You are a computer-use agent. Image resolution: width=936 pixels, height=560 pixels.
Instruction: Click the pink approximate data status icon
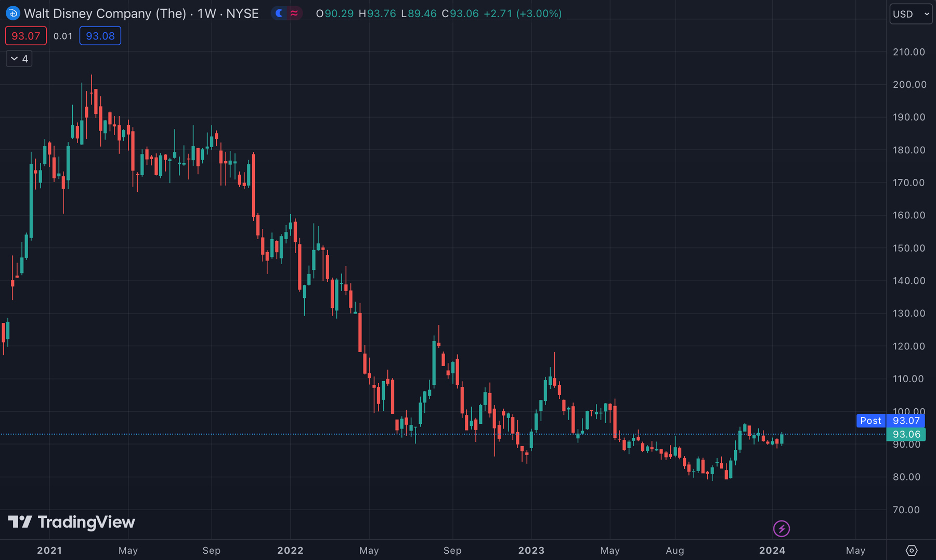click(x=294, y=14)
